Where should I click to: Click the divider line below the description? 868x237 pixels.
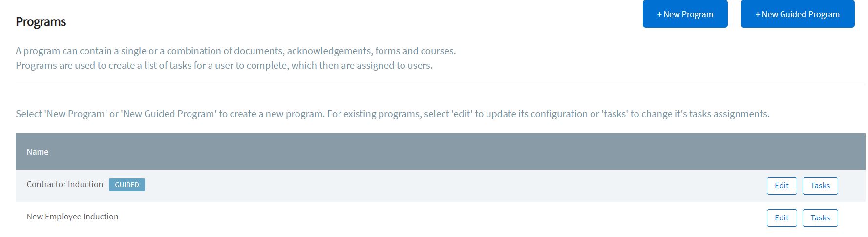tap(440, 84)
